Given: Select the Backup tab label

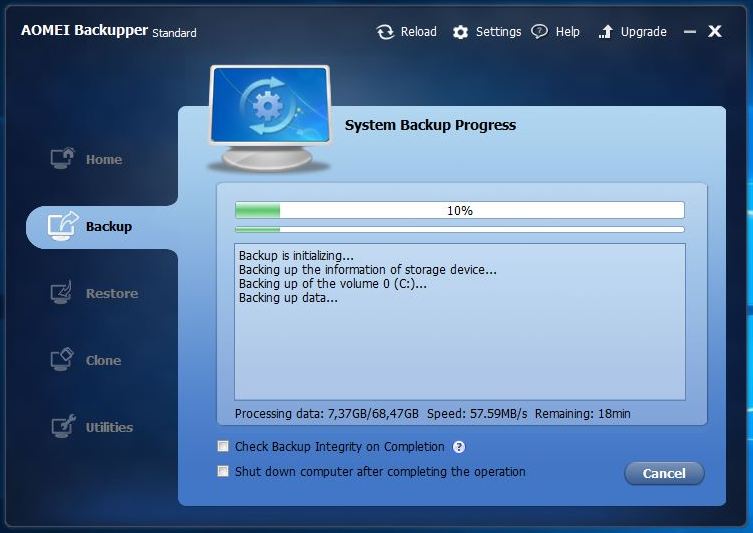Looking at the screenshot, I should [x=109, y=226].
